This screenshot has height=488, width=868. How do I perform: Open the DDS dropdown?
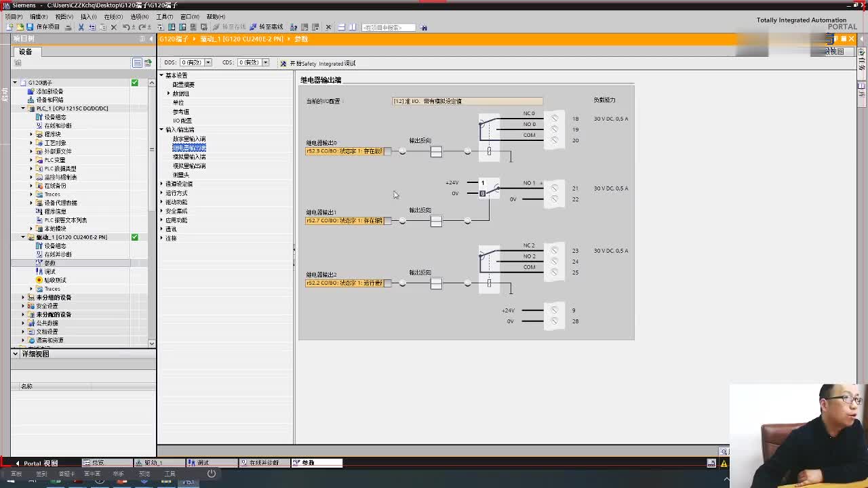pyautogui.click(x=208, y=62)
